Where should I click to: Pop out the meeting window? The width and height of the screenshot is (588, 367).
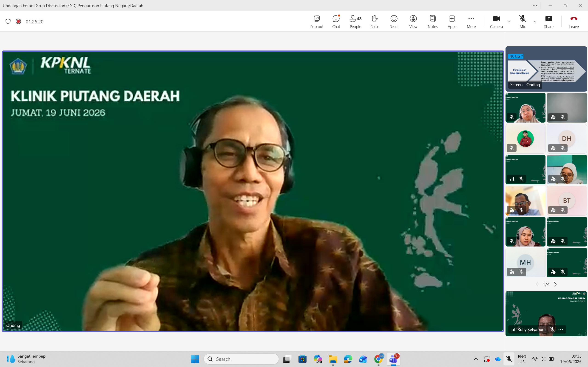317,22
